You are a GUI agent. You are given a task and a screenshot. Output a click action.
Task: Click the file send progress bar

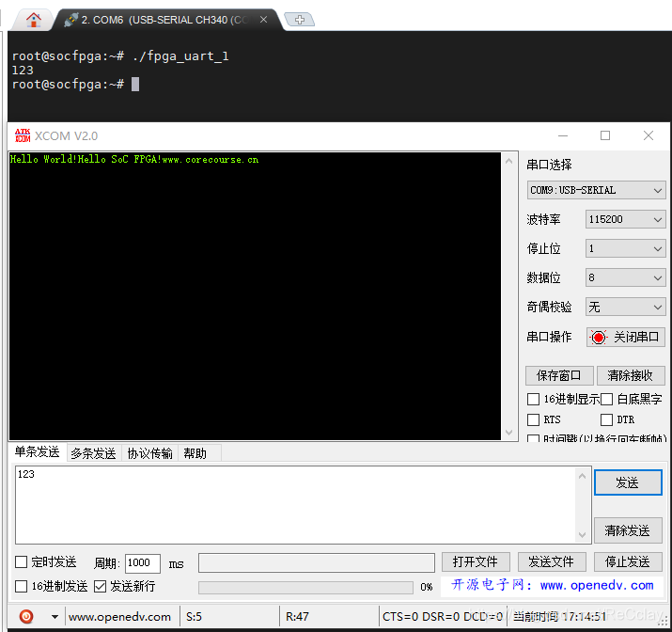click(305, 588)
